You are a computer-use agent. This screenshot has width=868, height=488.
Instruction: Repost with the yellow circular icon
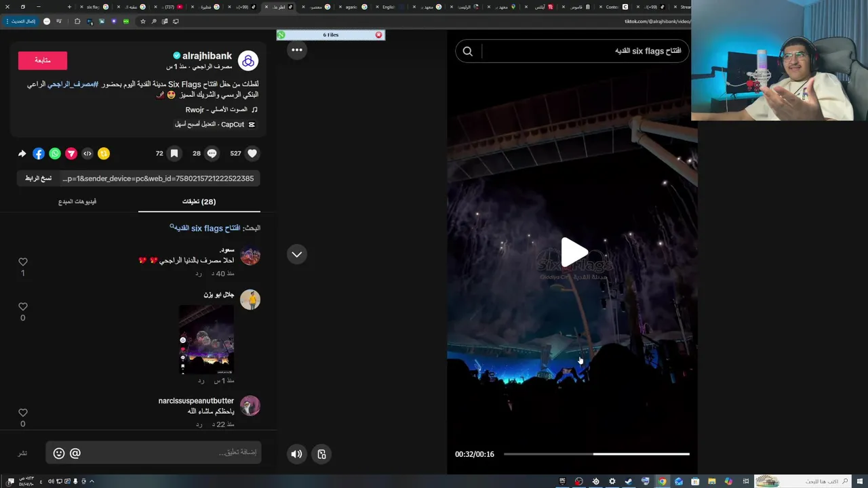[x=103, y=153]
